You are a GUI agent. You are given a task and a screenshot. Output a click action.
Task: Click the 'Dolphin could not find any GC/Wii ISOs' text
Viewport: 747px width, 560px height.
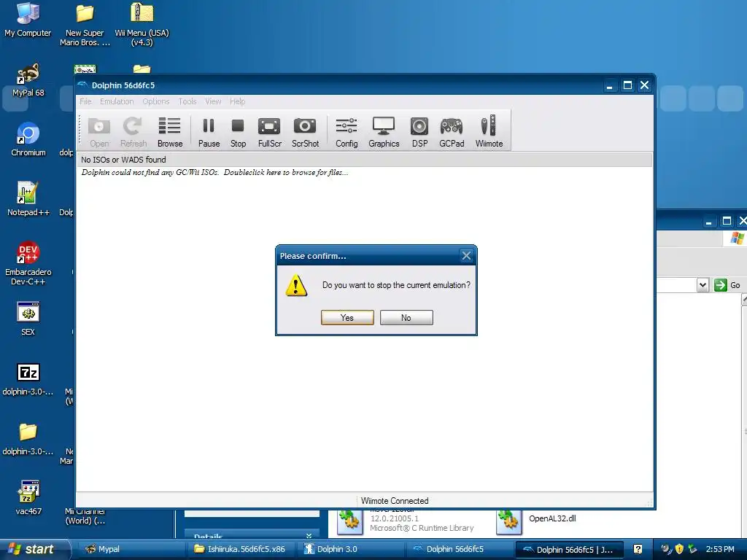(x=214, y=172)
